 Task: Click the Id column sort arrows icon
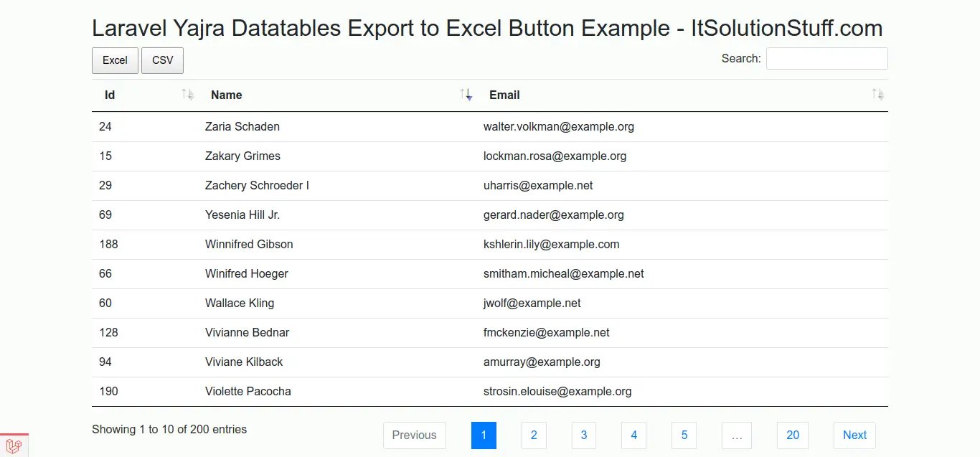[187, 95]
